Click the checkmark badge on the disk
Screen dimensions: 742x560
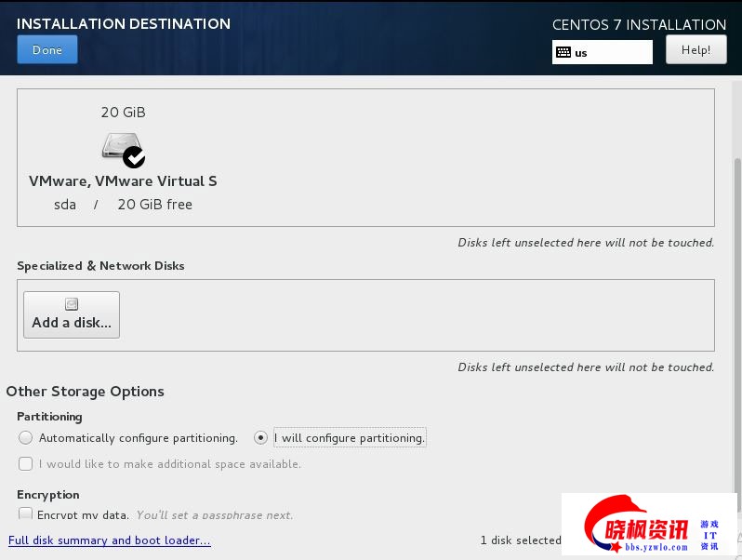click(x=134, y=157)
